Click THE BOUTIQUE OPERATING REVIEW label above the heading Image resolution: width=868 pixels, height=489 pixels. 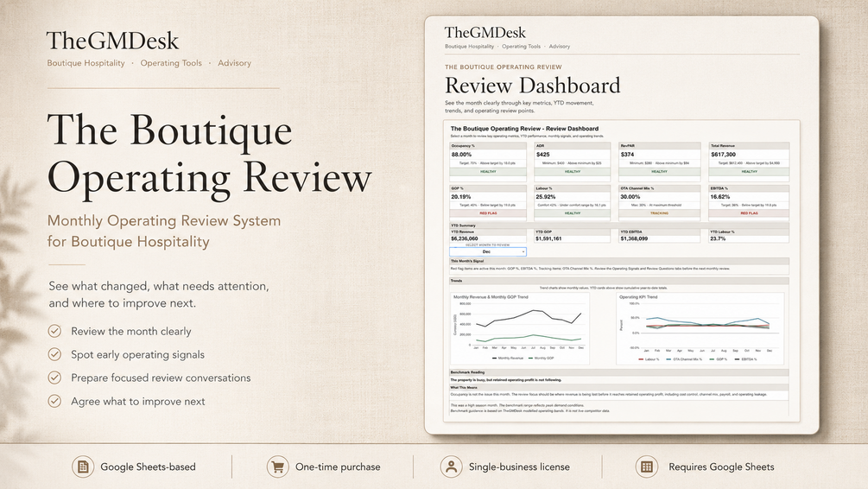coord(504,67)
